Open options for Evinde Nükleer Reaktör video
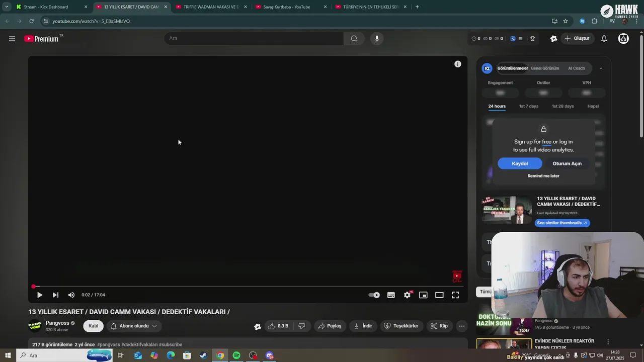 point(608,342)
